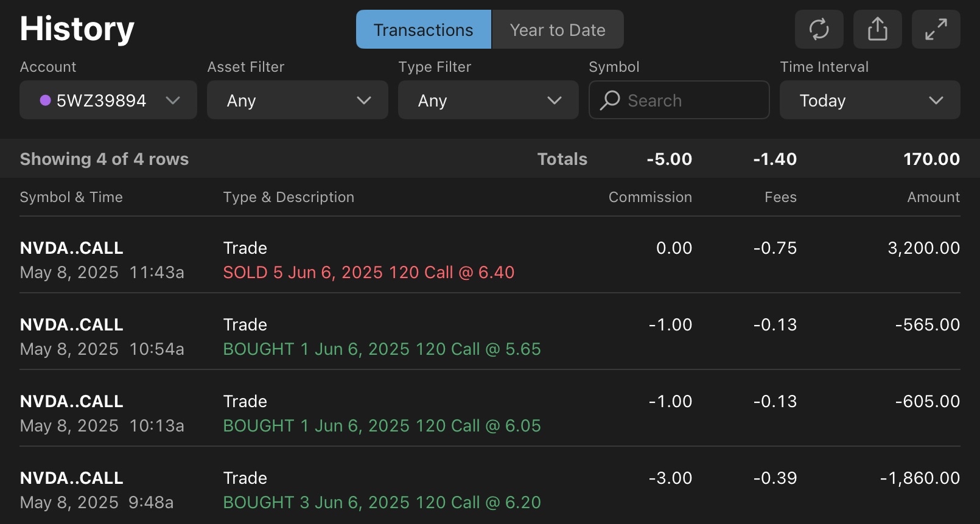Change the Time Interval from Today
This screenshot has width=980, height=524.
(x=869, y=100)
